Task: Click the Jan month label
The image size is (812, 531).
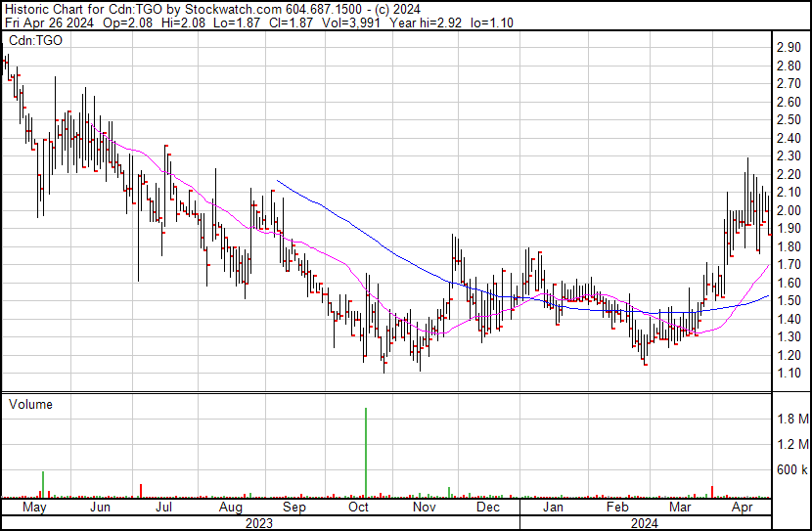Action: coord(553,508)
